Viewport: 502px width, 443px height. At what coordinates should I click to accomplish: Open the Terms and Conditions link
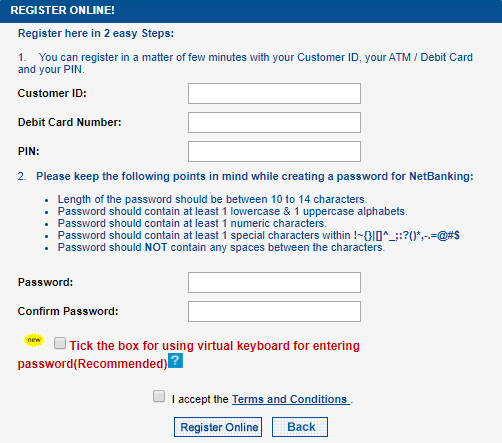291,399
